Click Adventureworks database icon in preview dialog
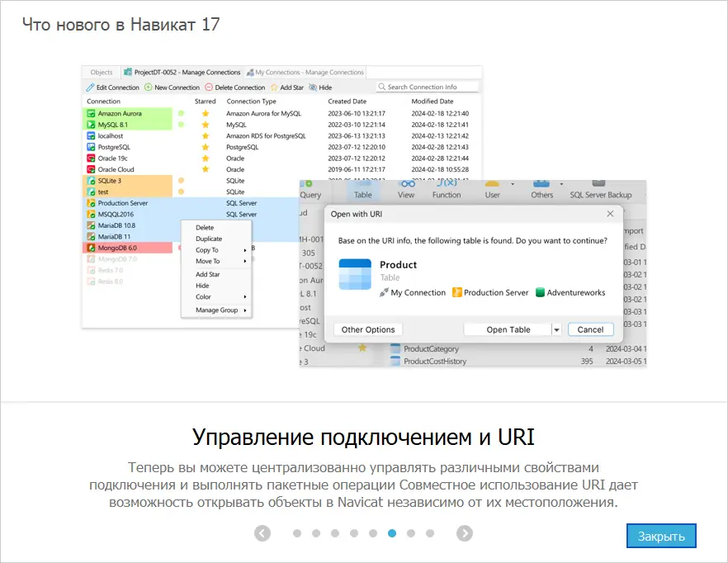This screenshot has width=728, height=563. point(540,293)
